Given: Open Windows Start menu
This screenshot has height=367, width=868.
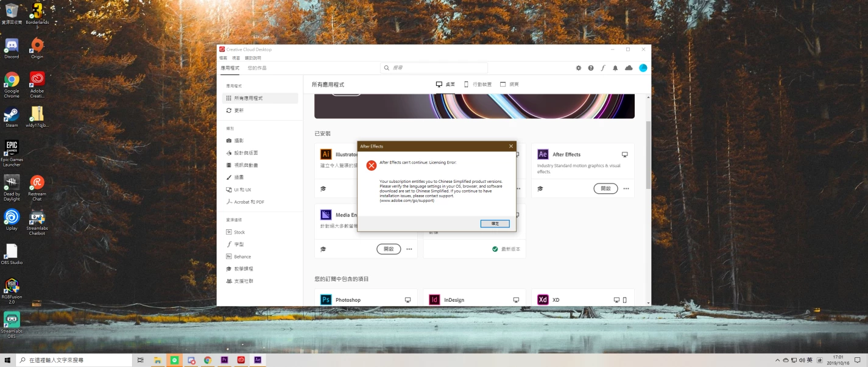Looking at the screenshot, I should coord(7,360).
